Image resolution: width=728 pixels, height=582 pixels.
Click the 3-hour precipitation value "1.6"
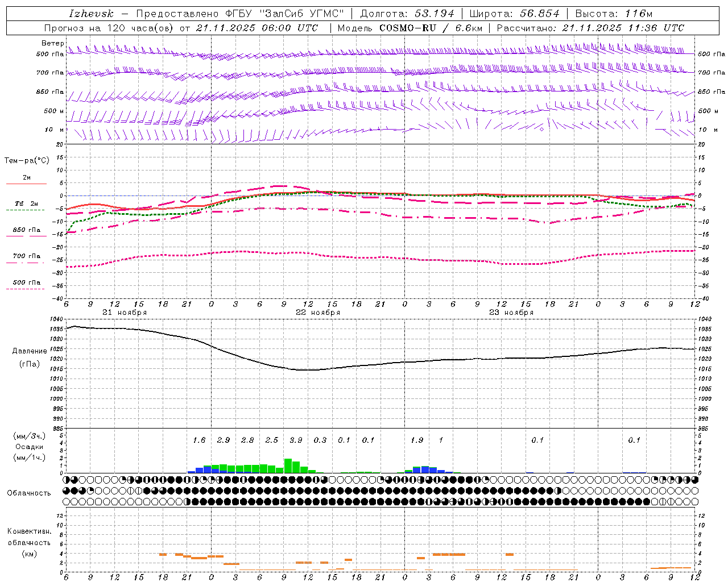pyautogui.click(x=199, y=440)
